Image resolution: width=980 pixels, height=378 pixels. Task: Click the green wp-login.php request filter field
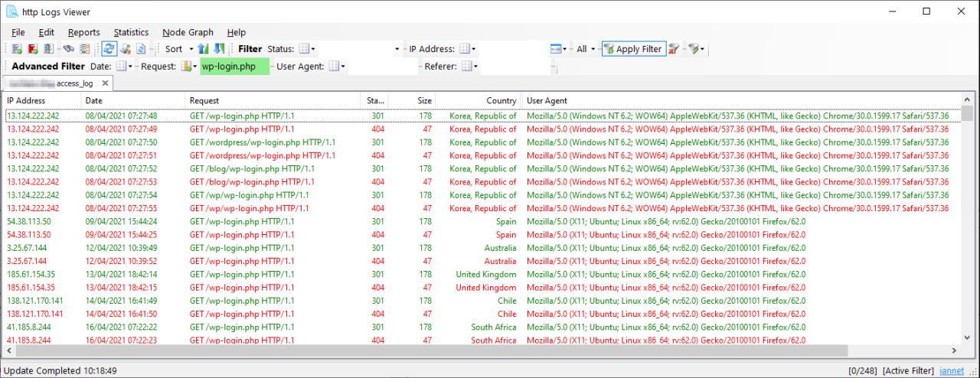[234, 67]
